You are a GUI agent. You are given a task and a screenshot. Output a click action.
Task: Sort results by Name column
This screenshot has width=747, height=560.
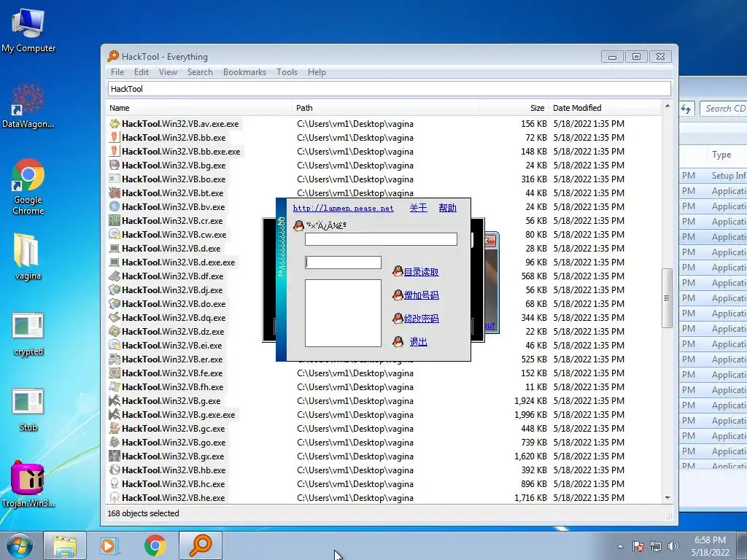pyautogui.click(x=198, y=108)
